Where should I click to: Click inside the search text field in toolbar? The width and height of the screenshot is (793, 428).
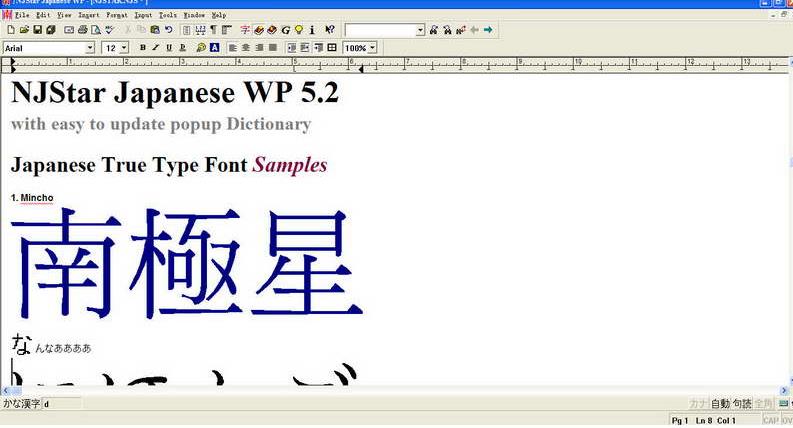coord(380,30)
